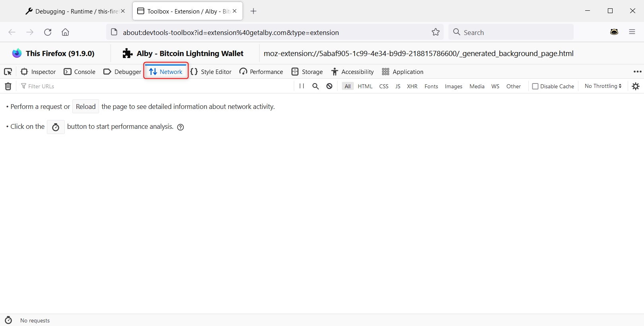Switch to the Storage tab
The width and height of the screenshot is (644, 326).
coord(307,72)
